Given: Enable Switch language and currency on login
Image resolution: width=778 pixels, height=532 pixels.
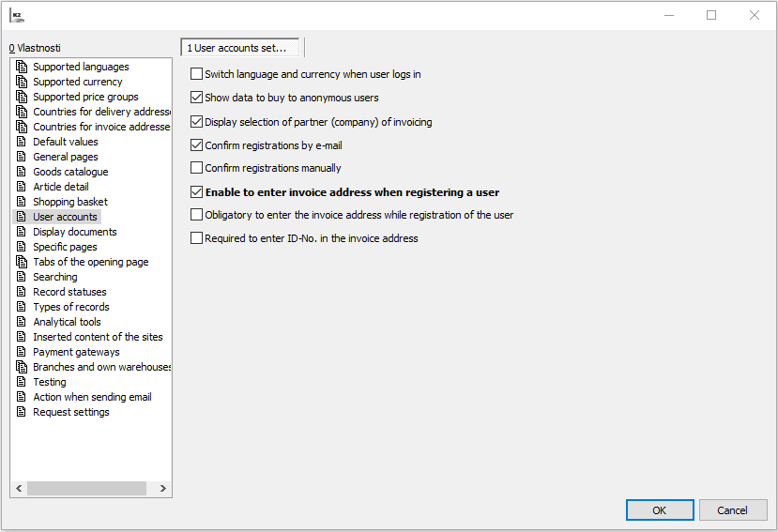Looking at the screenshot, I should pos(196,74).
